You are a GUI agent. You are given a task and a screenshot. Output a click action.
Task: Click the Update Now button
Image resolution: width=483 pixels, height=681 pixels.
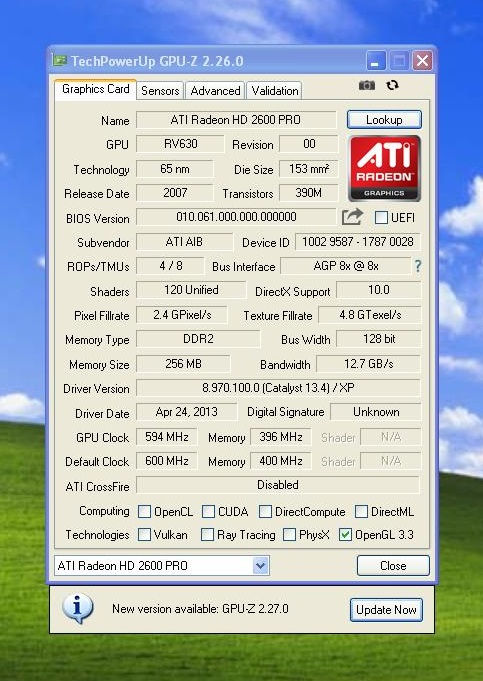tap(386, 610)
